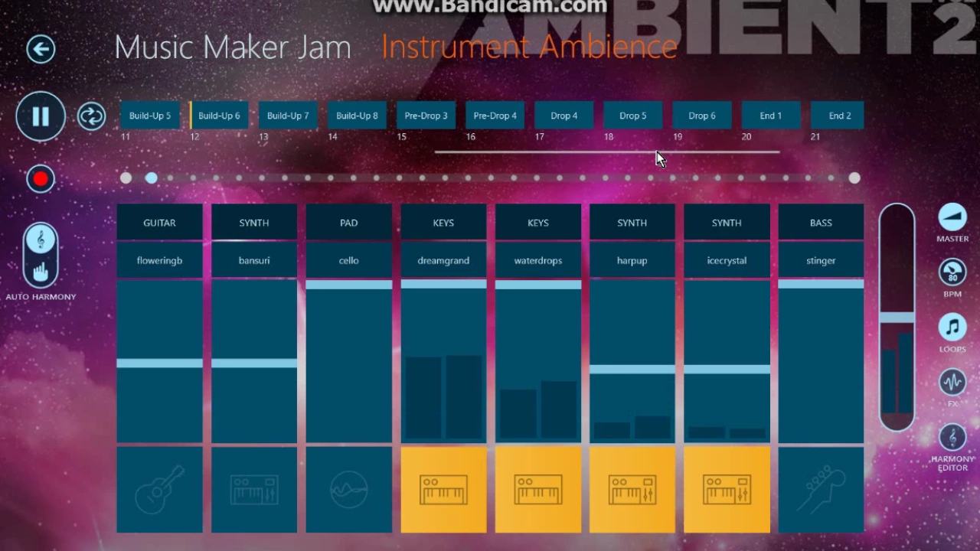Change the GUITAR instrument type
This screenshot has width=980, height=551.
pos(159,223)
